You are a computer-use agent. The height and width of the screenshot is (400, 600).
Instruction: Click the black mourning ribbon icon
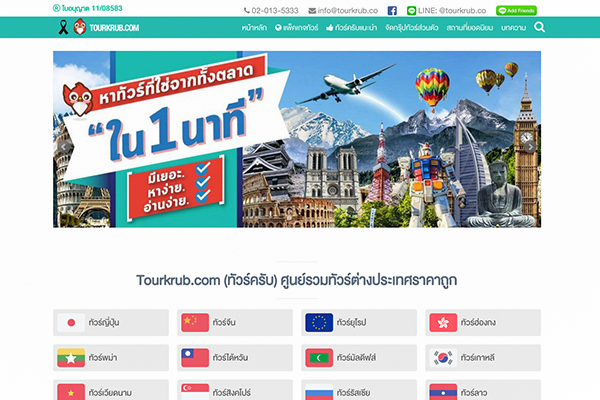tap(63, 27)
